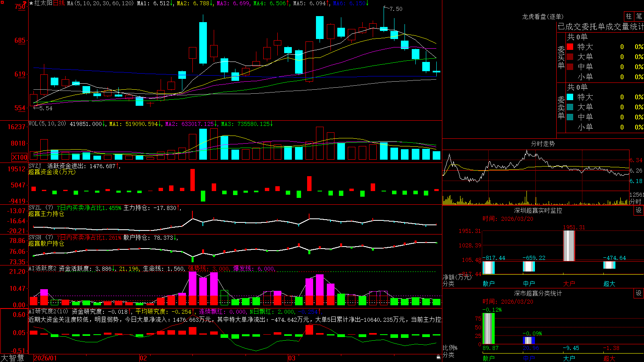Screen dimensions: 644x362
Task: Click the red question mark icon near 750
Action: click(x=25, y=3)
